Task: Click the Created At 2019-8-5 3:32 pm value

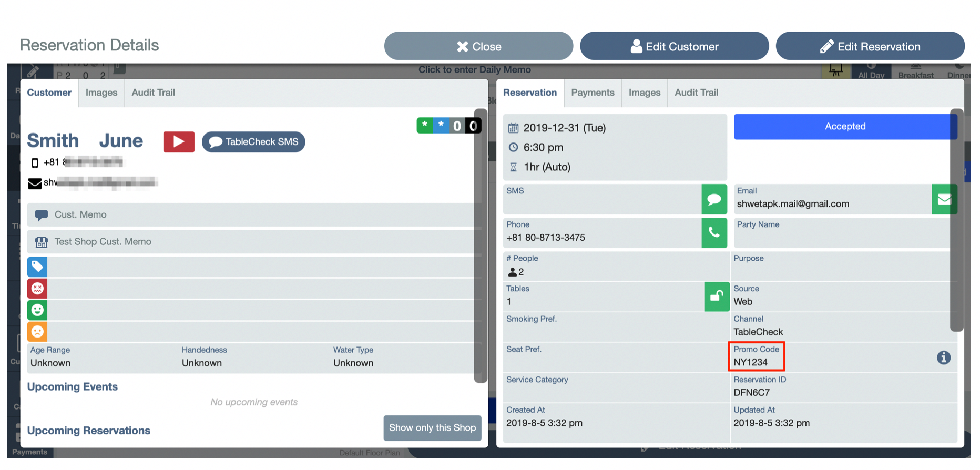Action: (544, 423)
